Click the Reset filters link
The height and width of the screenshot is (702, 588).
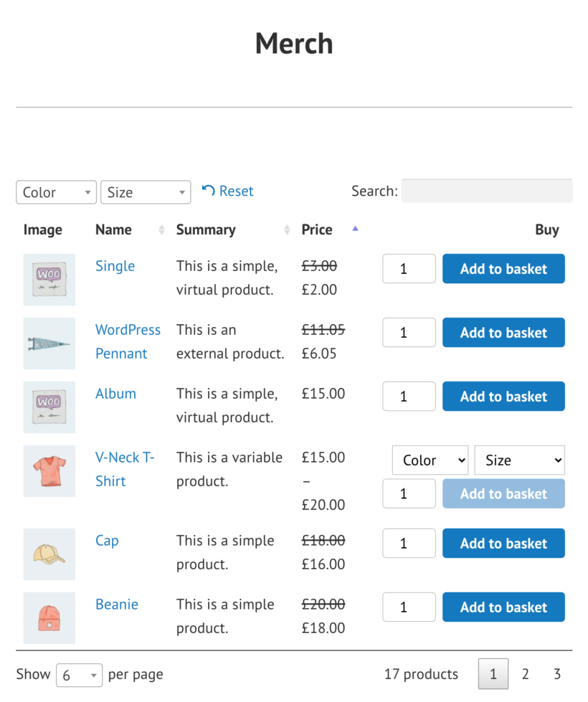tap(228, 191)
